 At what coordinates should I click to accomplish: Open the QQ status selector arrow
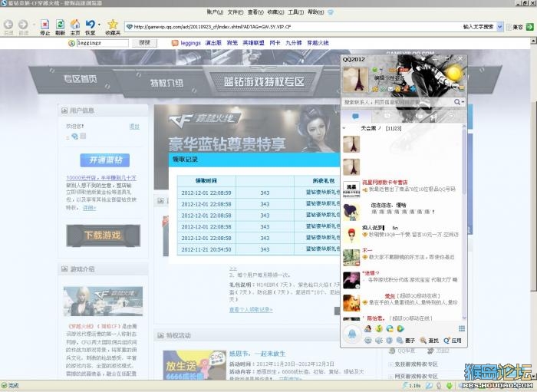(x=380, y=70)
